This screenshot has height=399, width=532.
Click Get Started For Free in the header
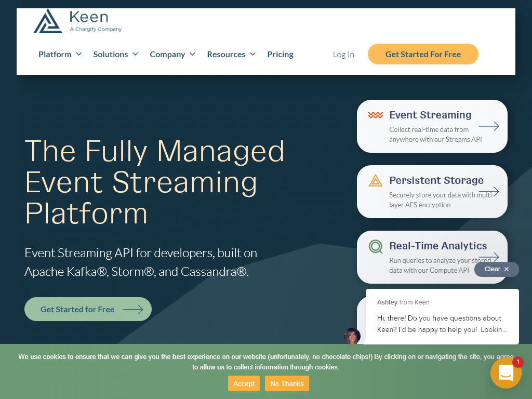pyautogui.click(x=422, y=54)
